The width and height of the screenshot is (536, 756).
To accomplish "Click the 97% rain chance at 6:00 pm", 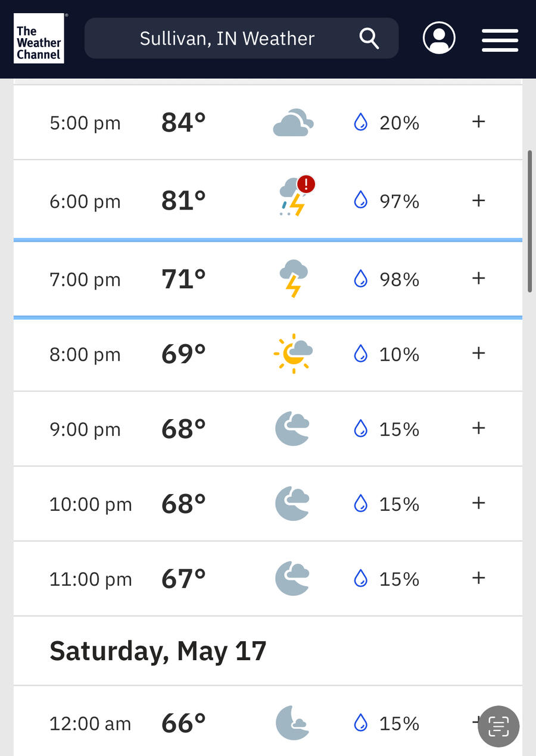I will pos(399,202).
